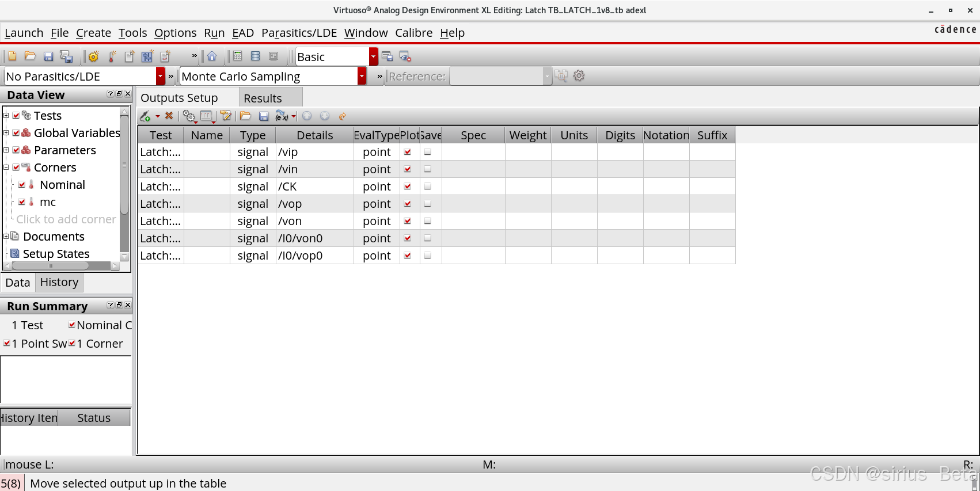Show hidden toolbar items via main toolbar chevron
This screenshot has height=491, width=980.
tap(194, 56)
